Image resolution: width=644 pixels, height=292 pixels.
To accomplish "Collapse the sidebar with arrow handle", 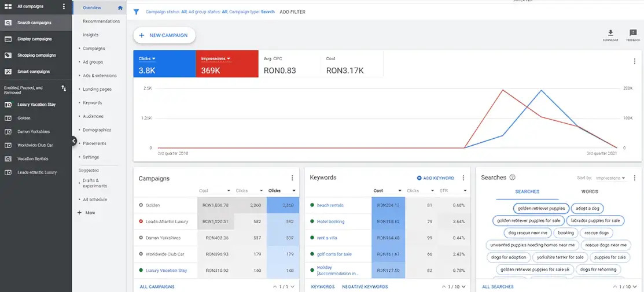I will coord(74,141).
